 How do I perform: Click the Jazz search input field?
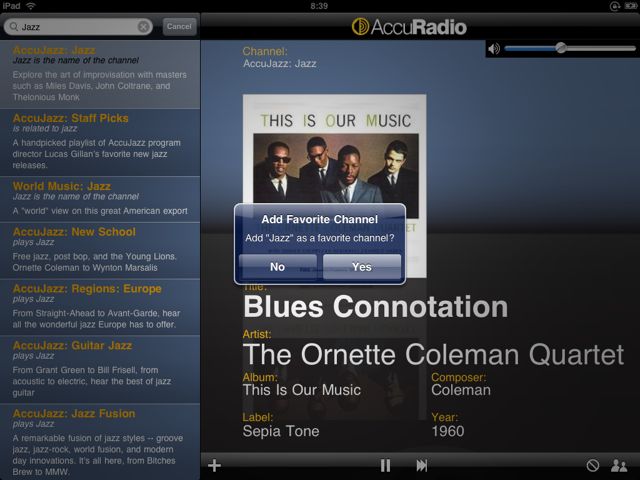[x=78, y=27]
